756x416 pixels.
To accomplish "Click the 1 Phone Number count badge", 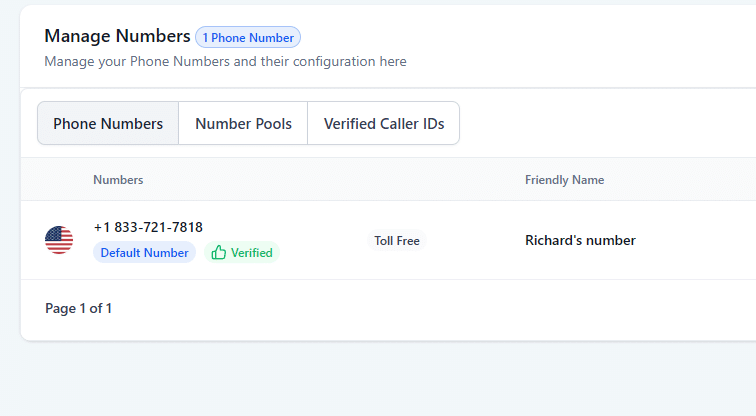I will tap(248, 38).
